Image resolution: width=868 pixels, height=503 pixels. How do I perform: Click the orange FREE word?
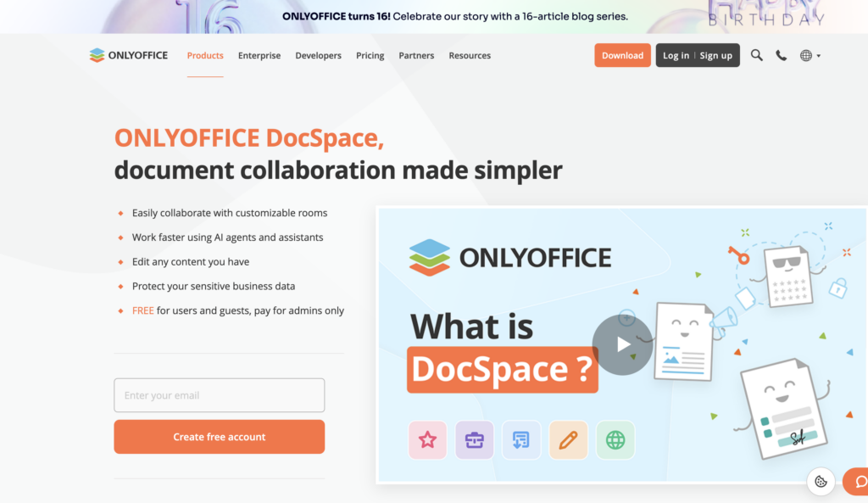(x=142, y=310)
